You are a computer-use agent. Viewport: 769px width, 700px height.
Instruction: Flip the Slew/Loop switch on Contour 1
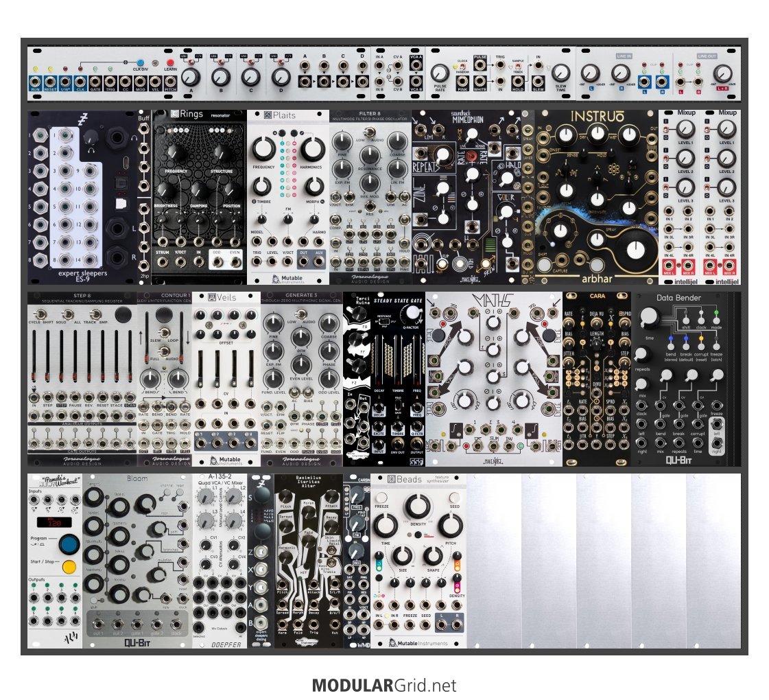point(163,332)
